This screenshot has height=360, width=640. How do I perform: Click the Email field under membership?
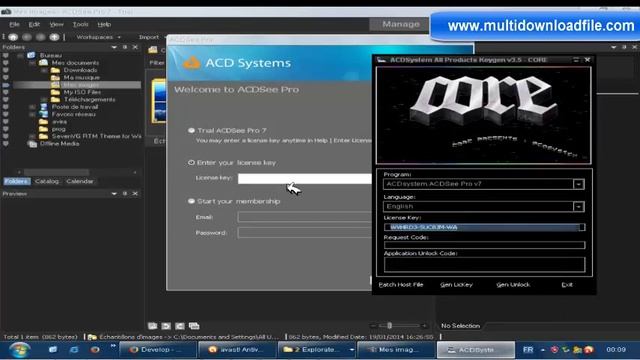point(304,217)
